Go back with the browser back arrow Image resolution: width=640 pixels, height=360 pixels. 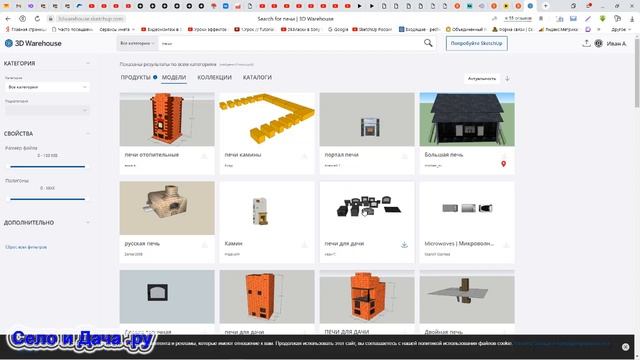[8, 19]
